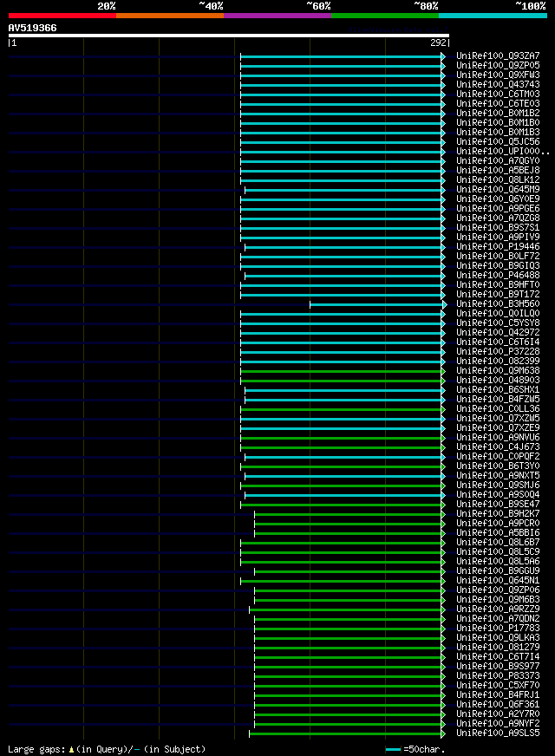Image resolution: width=555 pixels, height=756 pixels.
Task: Select the UniRef100_C4J673 label
Action: pyautogui.click(x=498, y=447)
